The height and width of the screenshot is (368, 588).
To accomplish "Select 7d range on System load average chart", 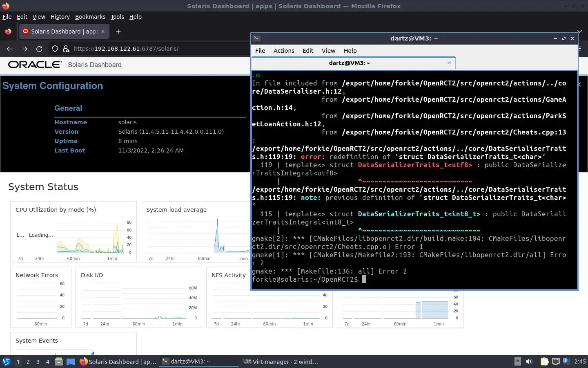I will click(151, 258).
